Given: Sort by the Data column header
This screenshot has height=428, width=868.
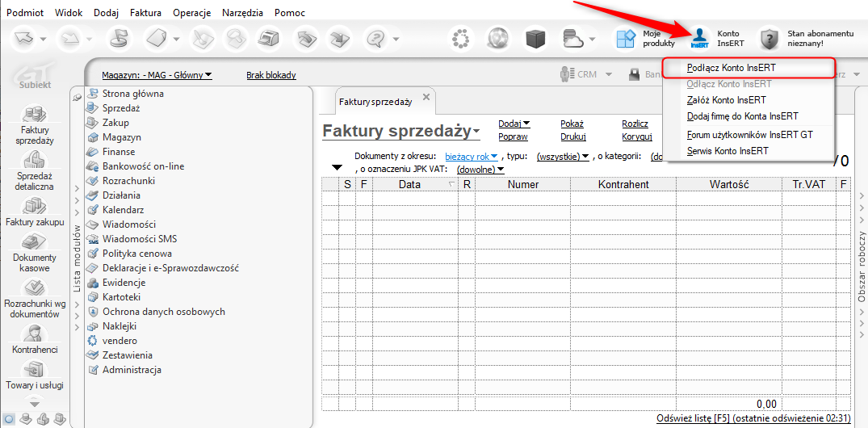Looking at the screenshot, I should (x=415, y=184).
